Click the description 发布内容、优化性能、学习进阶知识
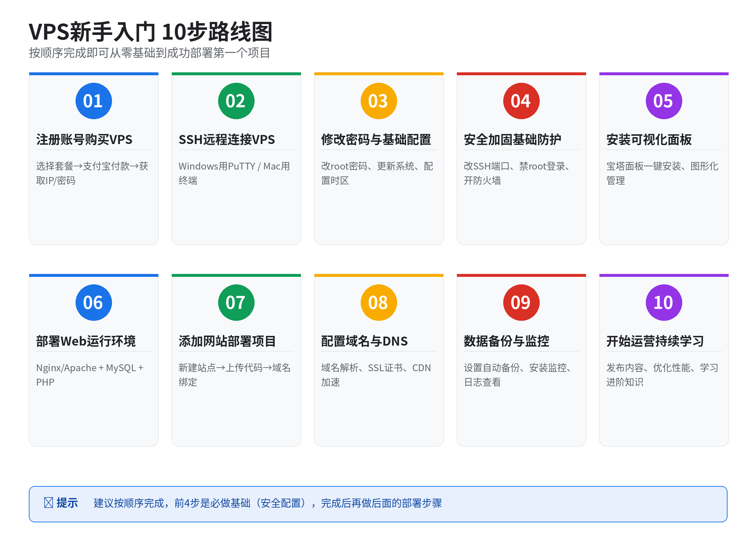The image size is (756, 540). click(x=662, y=375)
